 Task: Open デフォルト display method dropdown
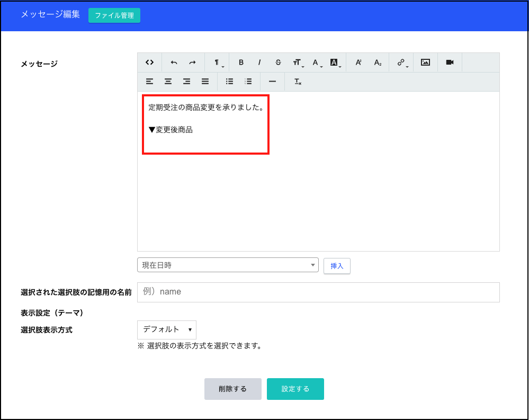(167, 329)
